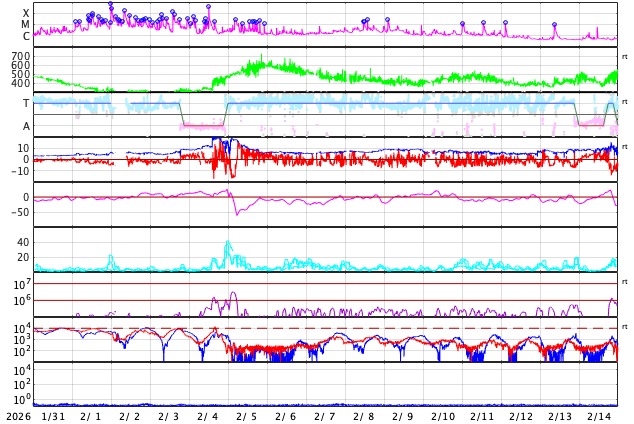
Task: Select the 2/ 4 date label
Action: point(207,416)
